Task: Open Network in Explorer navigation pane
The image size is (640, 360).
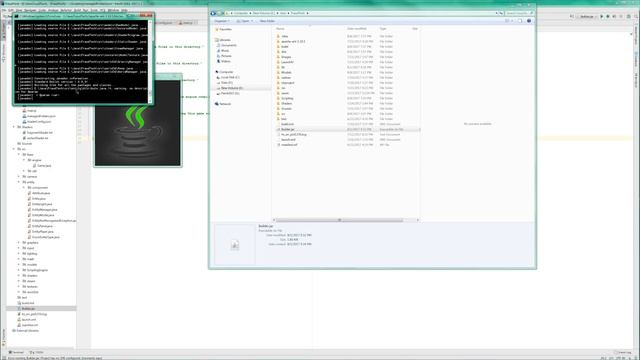Action: pyautogui.click(x=225, y=104)
